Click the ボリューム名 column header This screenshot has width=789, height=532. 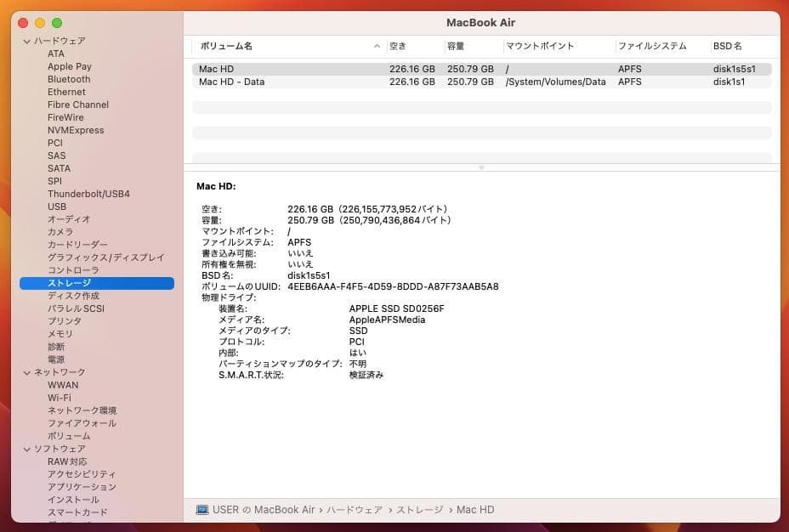pos(226,46)
